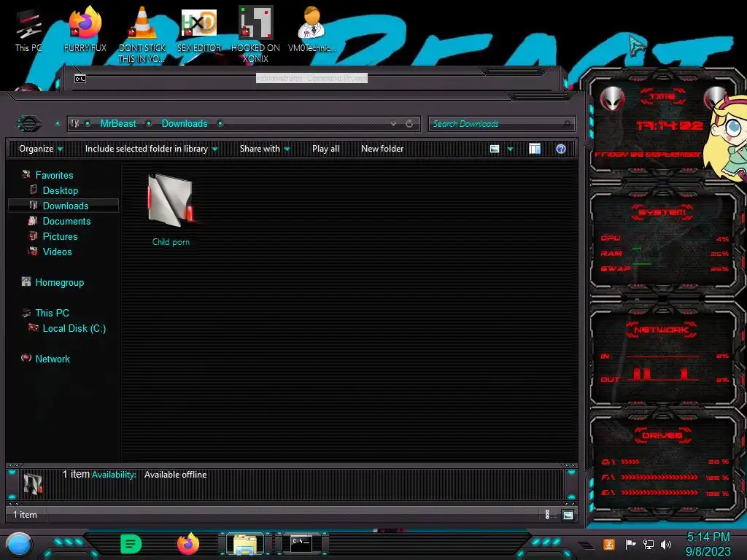
Task: Open Documents in navigation pane
Action: 66,221
